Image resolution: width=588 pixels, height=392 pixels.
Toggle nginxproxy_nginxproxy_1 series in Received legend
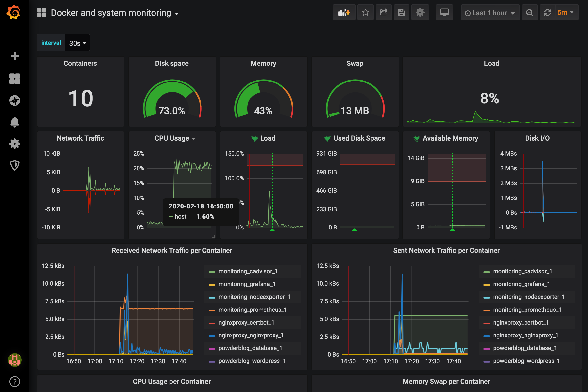[251, 335]
